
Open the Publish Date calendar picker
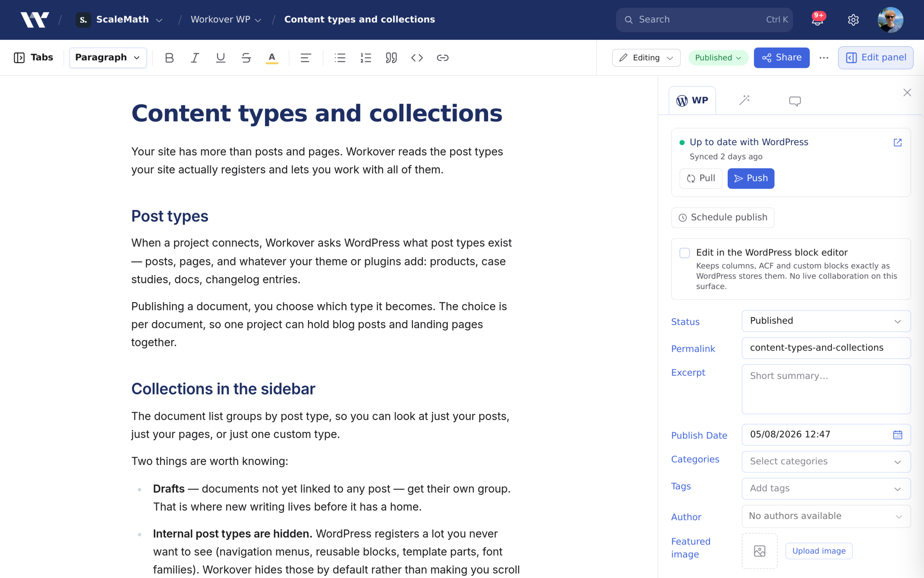pos(897,435)
